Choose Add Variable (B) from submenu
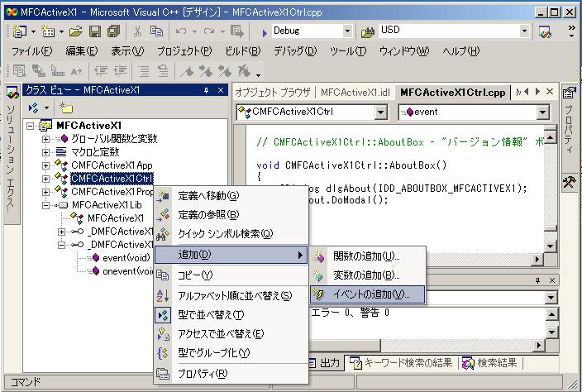 point(367,275)
